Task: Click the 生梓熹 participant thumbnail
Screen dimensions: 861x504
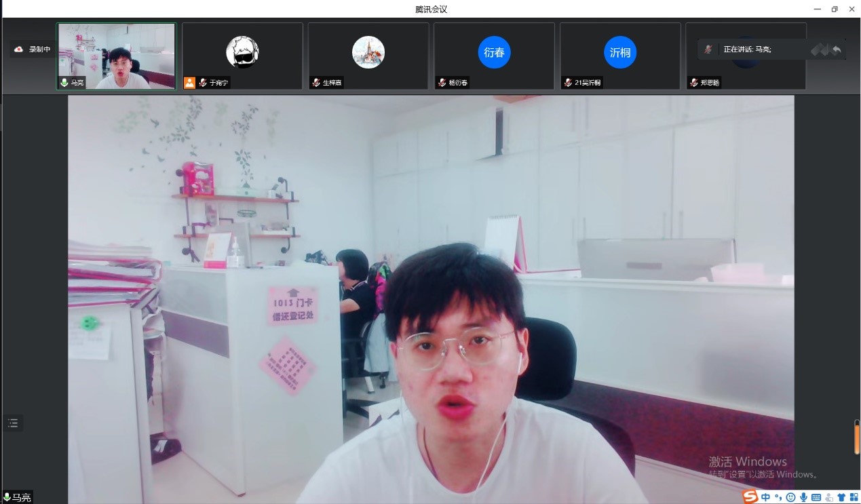Action: coord(368,54)
